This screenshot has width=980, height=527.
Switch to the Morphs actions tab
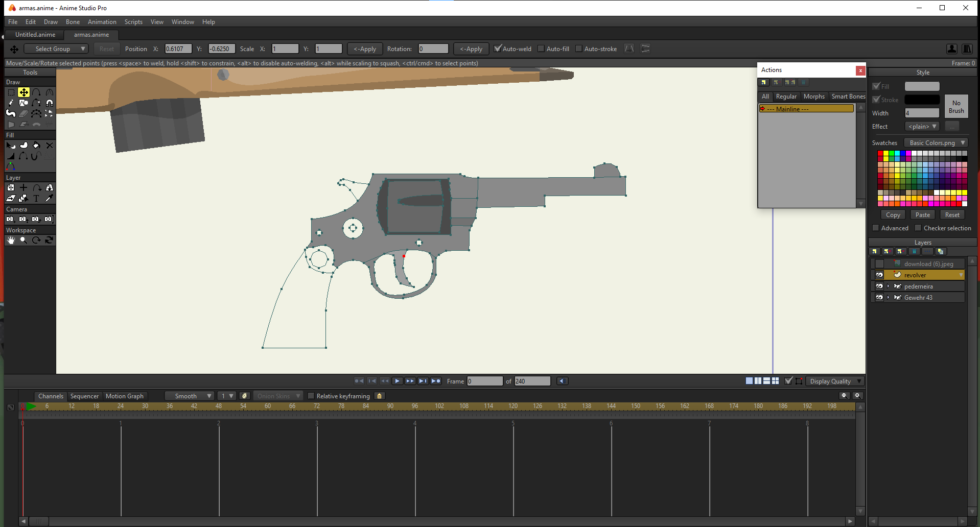click(813, 97)
